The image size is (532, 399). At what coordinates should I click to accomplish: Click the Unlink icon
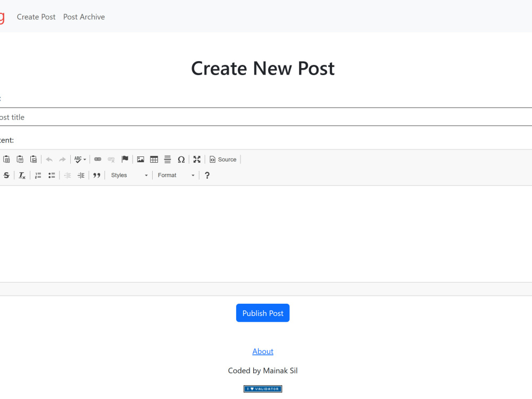111,159
